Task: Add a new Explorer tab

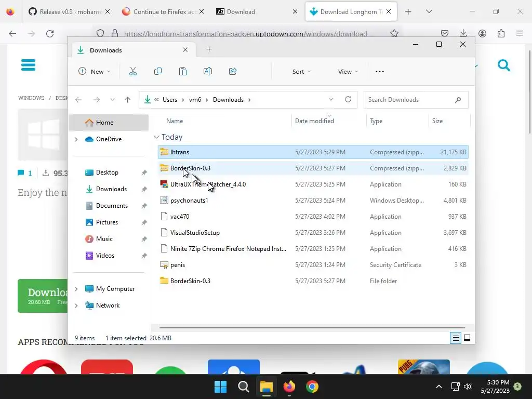Action: coord(209,49)
